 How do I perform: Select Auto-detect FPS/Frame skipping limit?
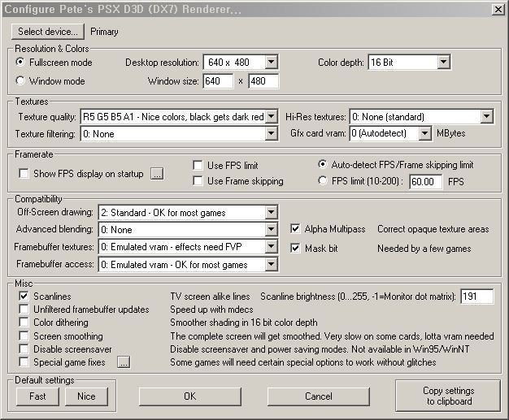(322, 164)
